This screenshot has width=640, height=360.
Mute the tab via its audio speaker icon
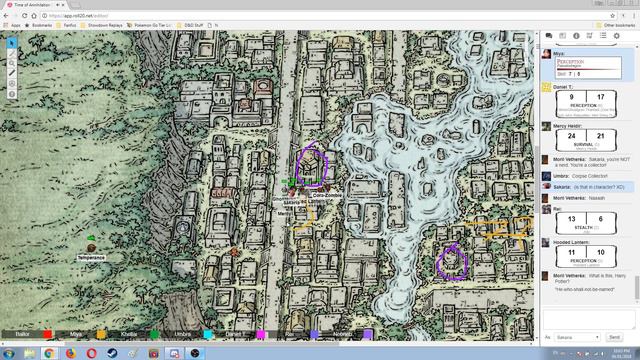click(58, 5)
